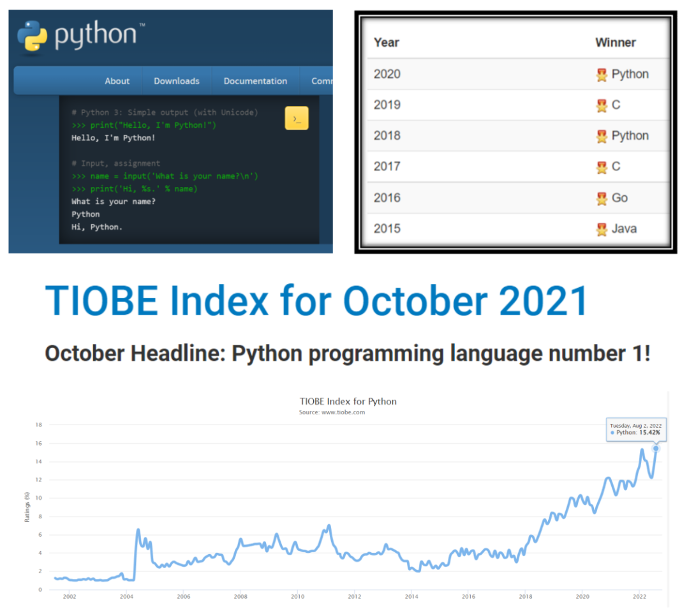Viewport: 689px width, 616px height.
Task: Click the medal icon beside Python for 2020
Action: (x=602, y=74)
